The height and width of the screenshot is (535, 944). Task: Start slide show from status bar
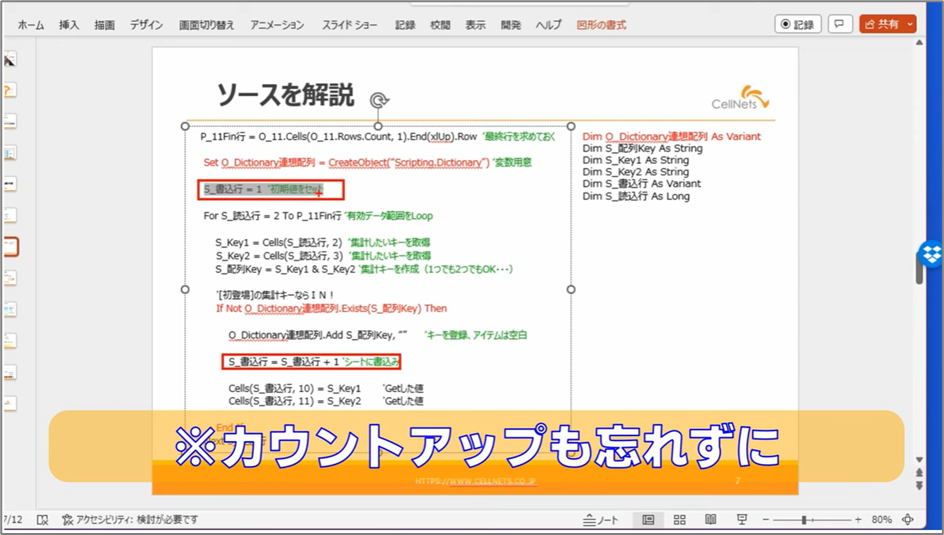(x=742, y=520)
